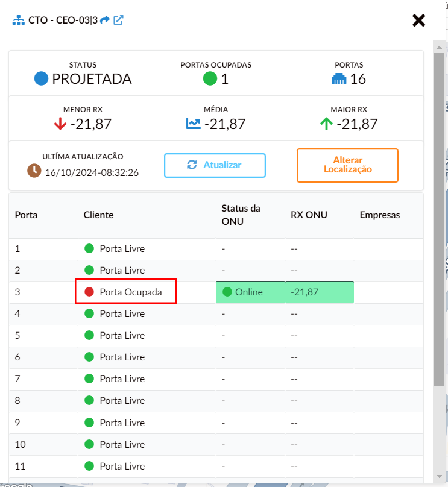This screenshot has height=487, width=448.
Task: Click the -21,87 RX ONU cell
Action: coord(320,292)
